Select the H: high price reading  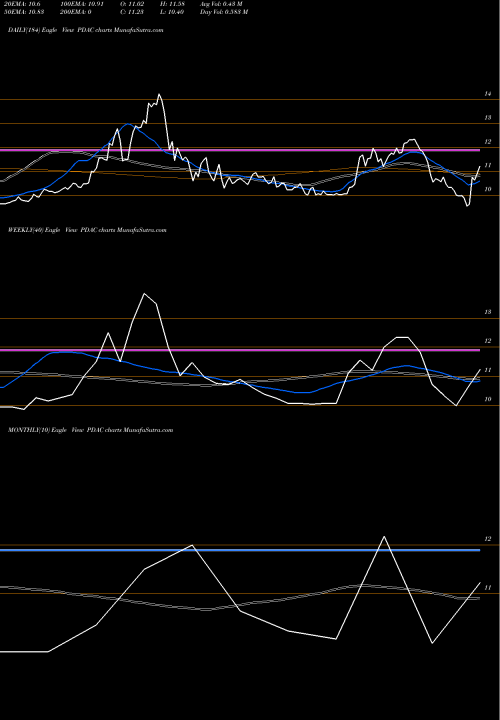coord(172,4)
